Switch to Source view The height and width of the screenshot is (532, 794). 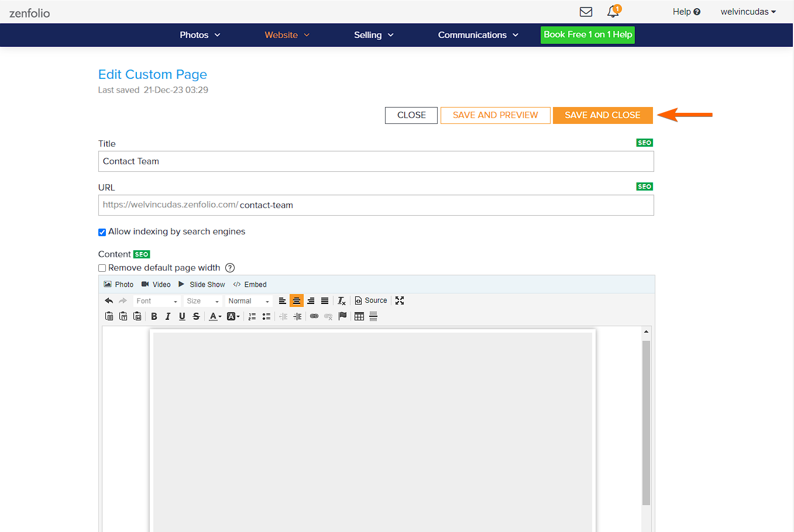[x=371, y=300]
